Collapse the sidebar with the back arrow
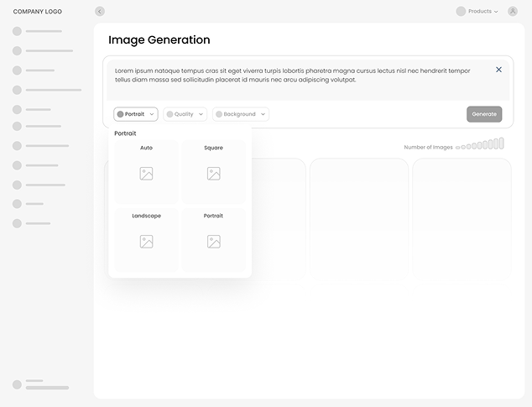The height and width of the screenshot is (407, 532). 100,12
